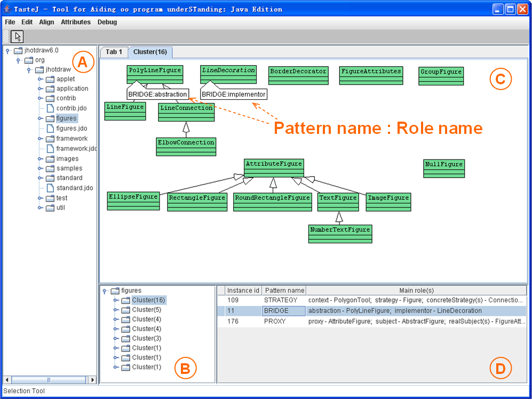
Task: Click the samples folder icon
Action: tap(50, 168)
